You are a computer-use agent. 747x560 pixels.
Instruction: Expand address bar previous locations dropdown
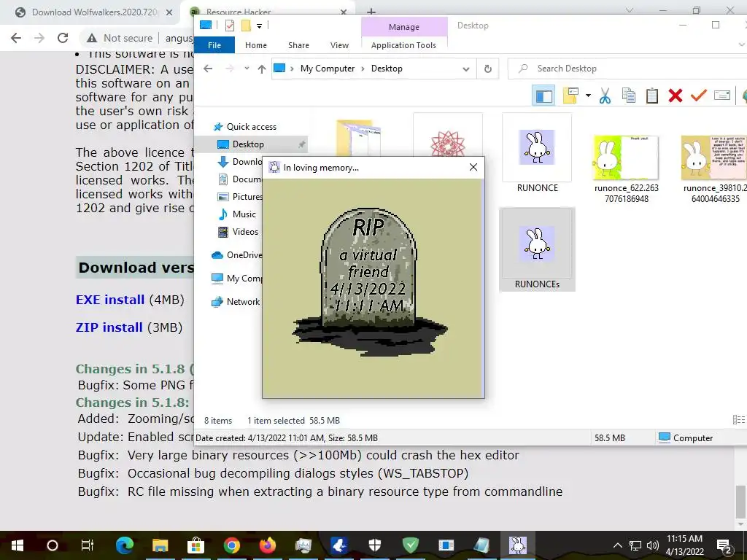(466, 69)
